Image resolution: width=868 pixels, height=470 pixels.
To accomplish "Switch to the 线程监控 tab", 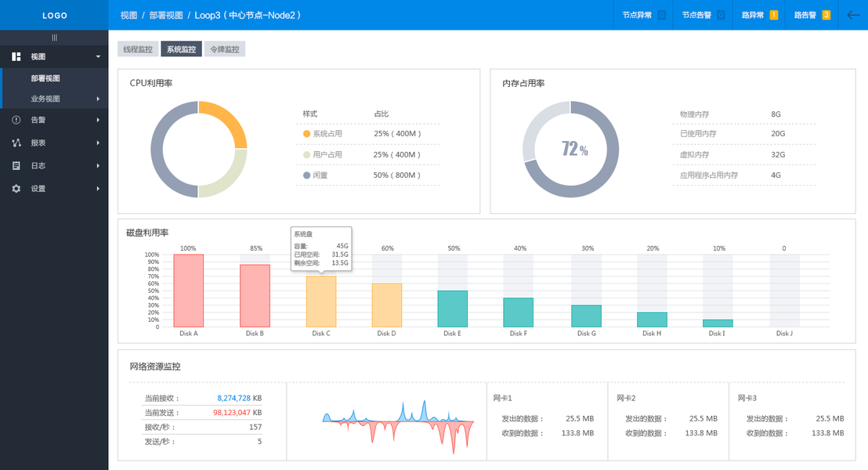I will click(x=138, y=49).
